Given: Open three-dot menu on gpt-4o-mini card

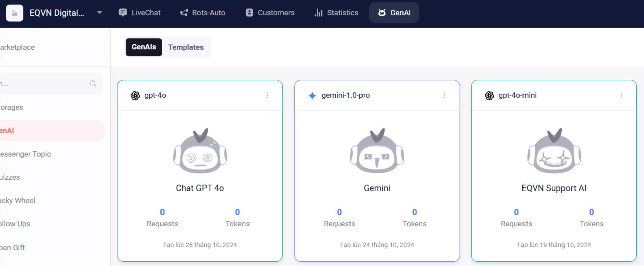Looking at the screenshot, I should coord(621,95).
